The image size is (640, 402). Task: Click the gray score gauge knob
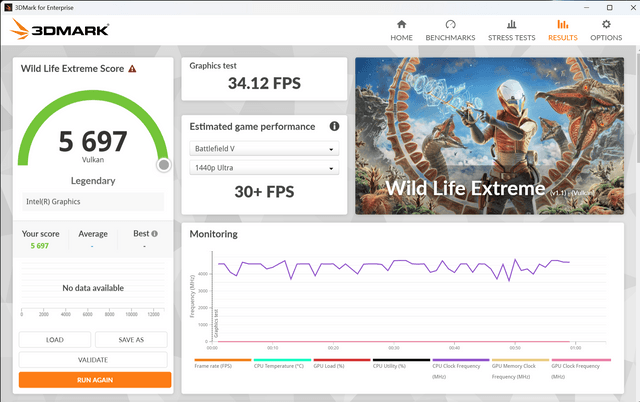[164, 165]
